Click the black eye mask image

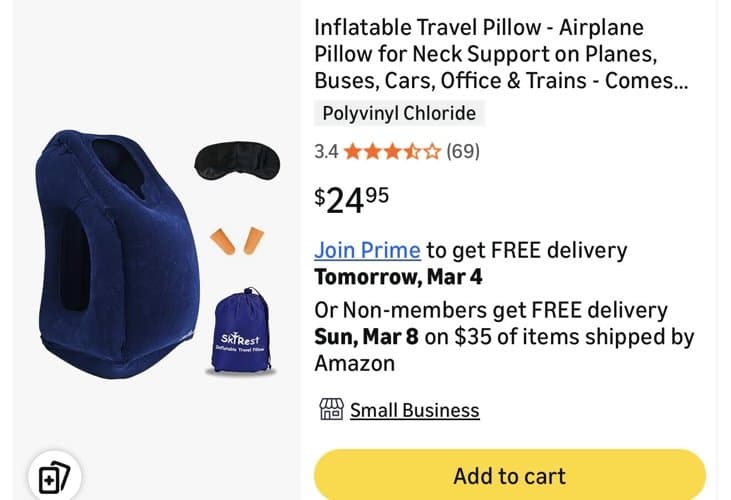click(x=237, y=161)
